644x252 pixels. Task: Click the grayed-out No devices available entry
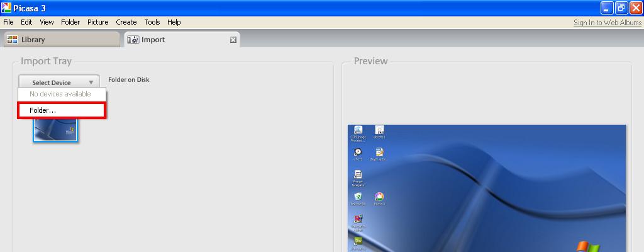pyautogui.click(x=60, y=94)
